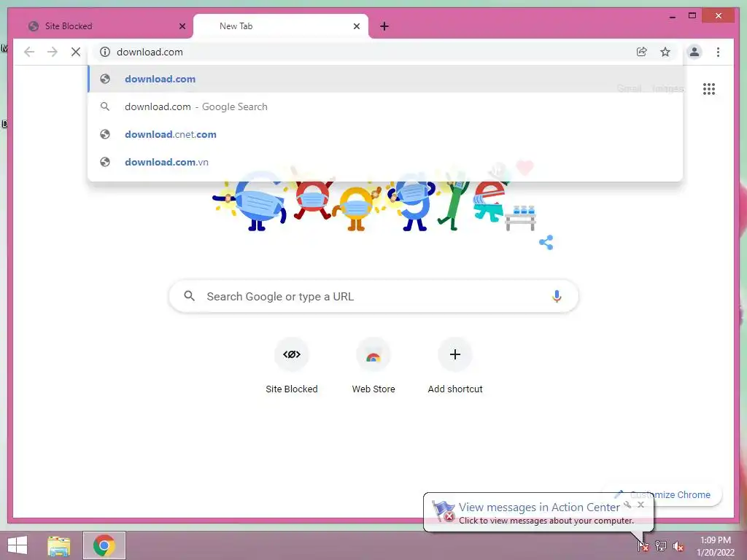Click the address bar text download.com
Image resolution: width=747 pixels, height=560 pixels.
click(x=150, y=52)
